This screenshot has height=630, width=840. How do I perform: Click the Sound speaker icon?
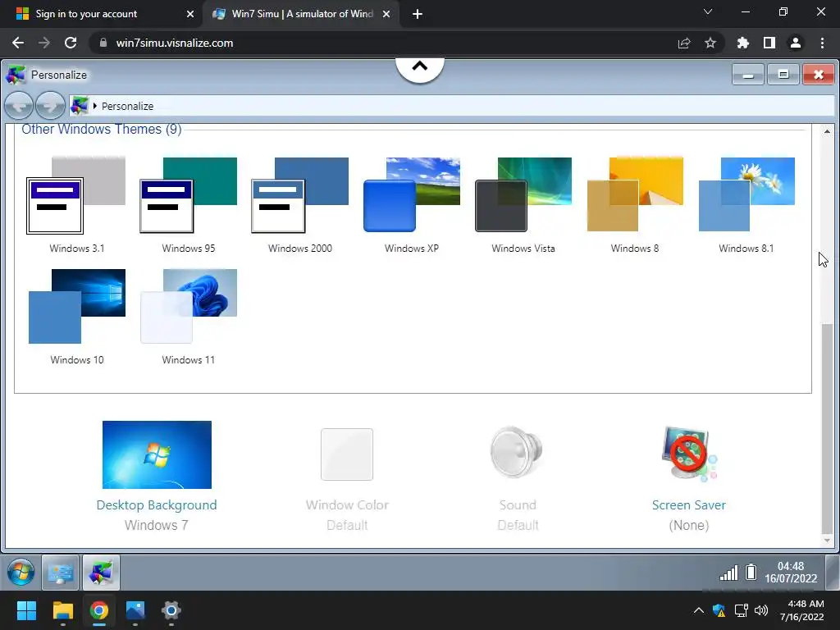coord(517,453)
